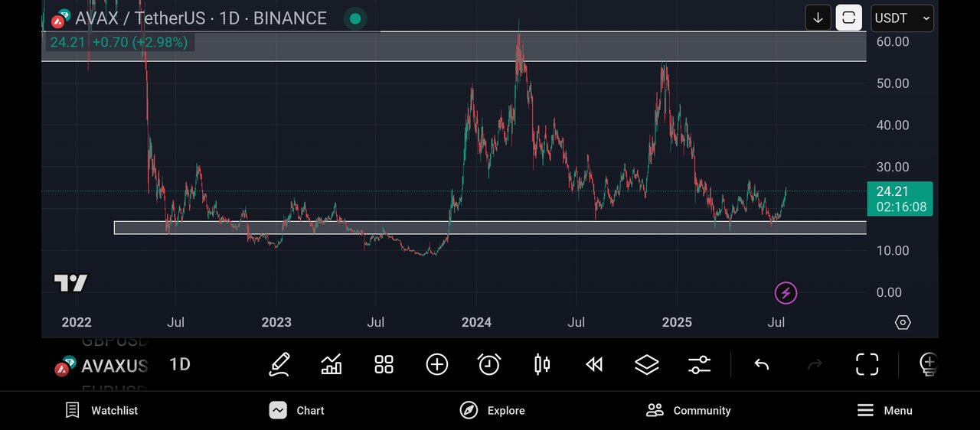Enter fullscreen mode with the brackets icon
The width and height of the screenshot is (980, 430).
tap(867, 364)
